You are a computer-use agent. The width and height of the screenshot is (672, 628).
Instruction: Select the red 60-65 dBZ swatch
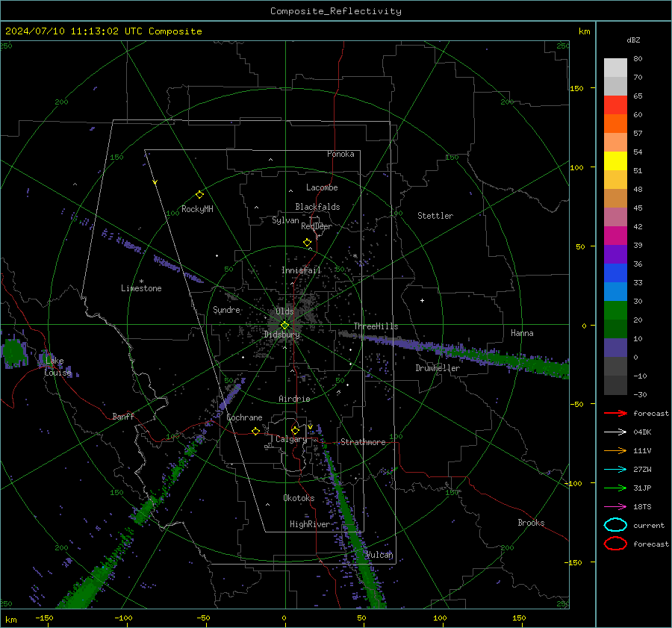coord(615,105)
